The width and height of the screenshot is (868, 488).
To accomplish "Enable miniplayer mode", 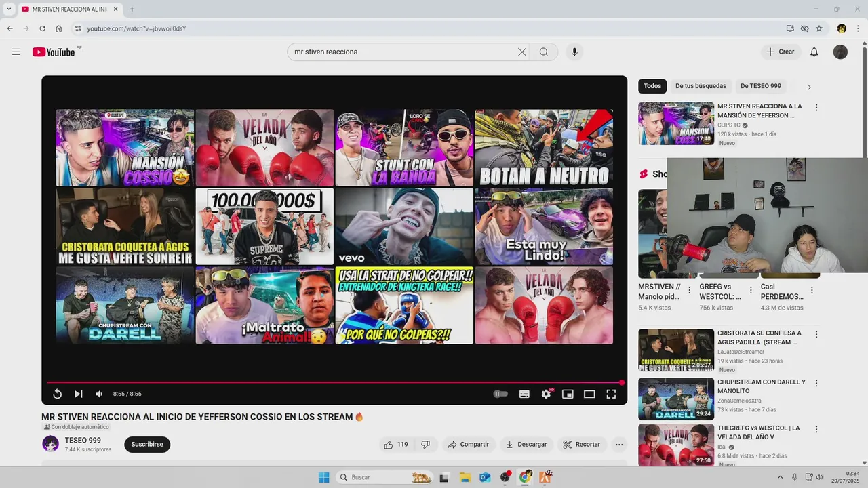I will point(568,394).
